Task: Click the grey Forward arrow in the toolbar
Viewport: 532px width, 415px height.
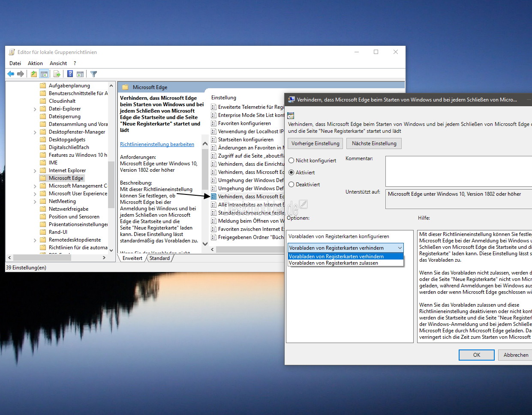Action: pos(21,74)
